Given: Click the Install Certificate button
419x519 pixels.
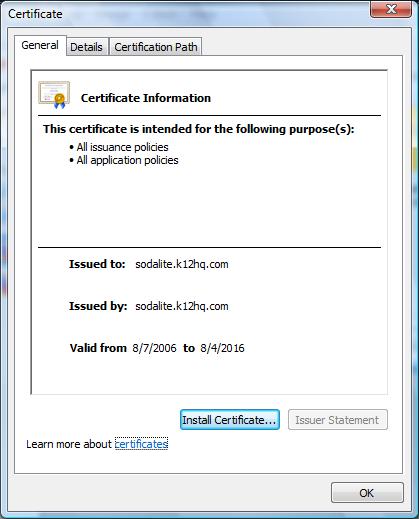Looking at the screenshot, I should [230, 420].
